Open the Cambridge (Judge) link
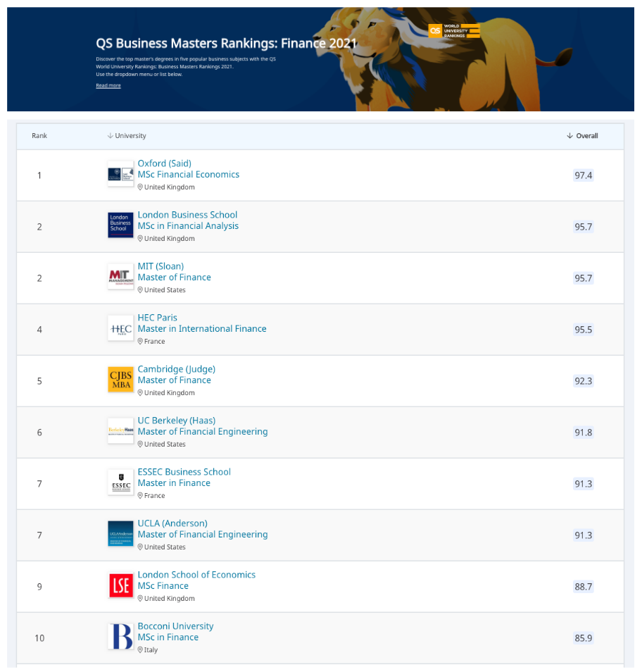Image resolution: width=642 pixels, height=672 pixels. (x=177, y=369)
